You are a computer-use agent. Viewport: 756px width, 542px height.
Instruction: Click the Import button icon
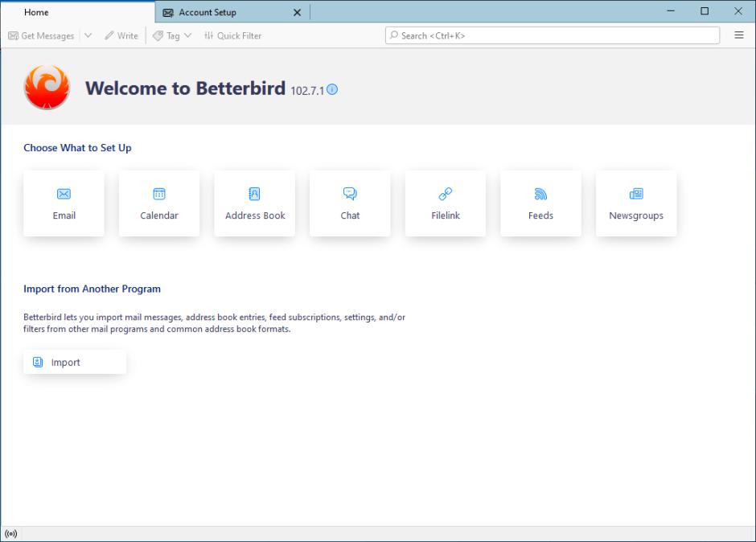point(38,362)
